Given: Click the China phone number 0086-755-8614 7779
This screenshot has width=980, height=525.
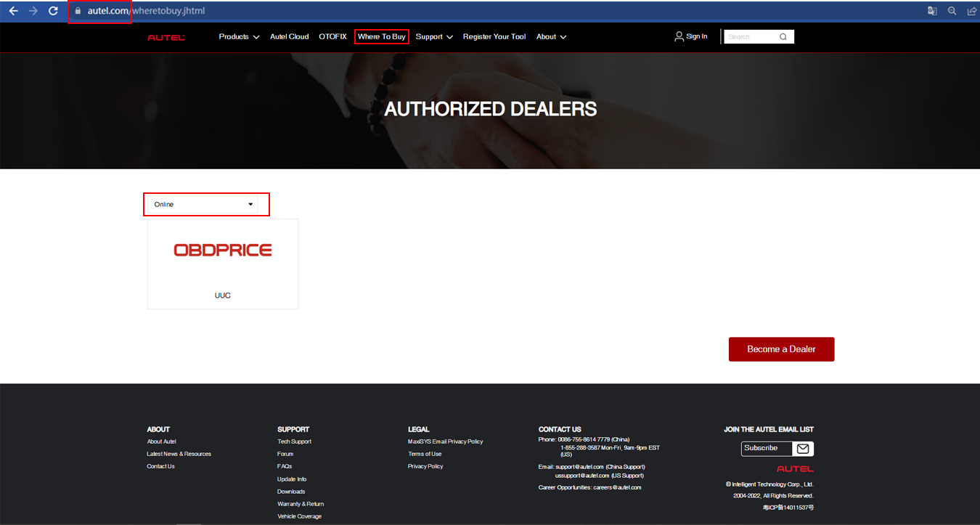Looking at the screenshot, I should [584, 439].
